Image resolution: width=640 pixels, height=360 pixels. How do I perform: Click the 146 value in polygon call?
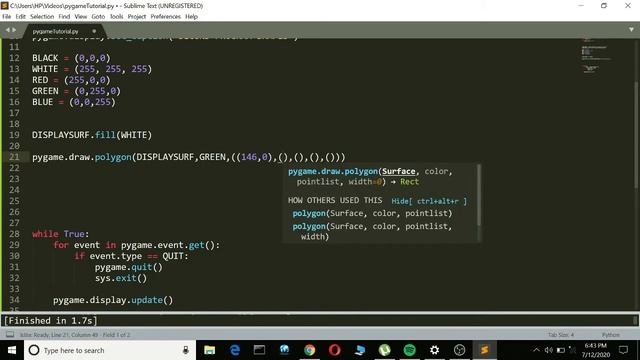(x=249, y=157)
